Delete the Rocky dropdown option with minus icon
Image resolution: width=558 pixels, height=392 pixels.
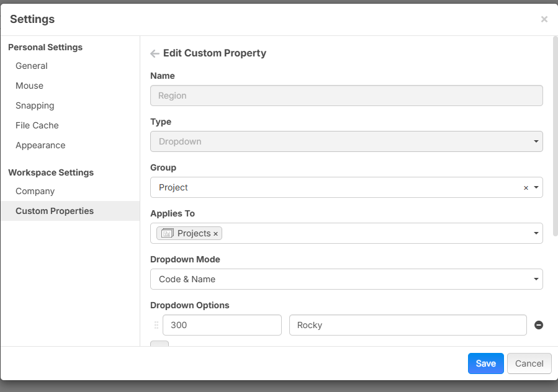[538, 325]
